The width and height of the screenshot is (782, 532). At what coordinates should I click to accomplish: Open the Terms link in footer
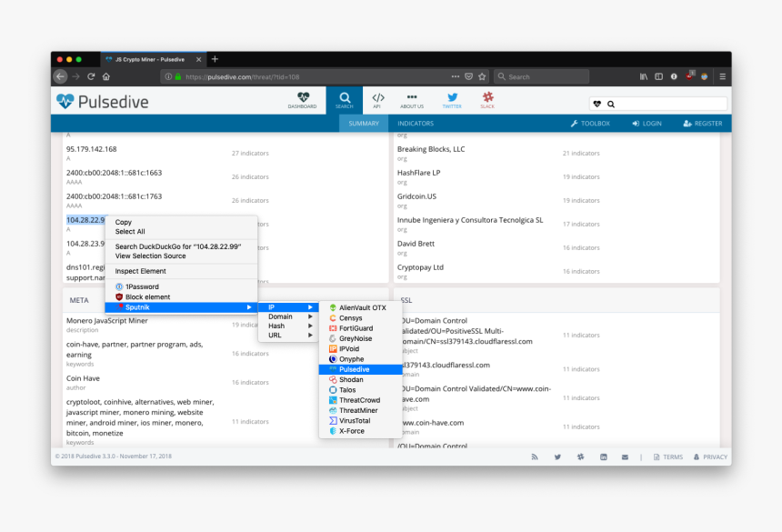[668, 457]
